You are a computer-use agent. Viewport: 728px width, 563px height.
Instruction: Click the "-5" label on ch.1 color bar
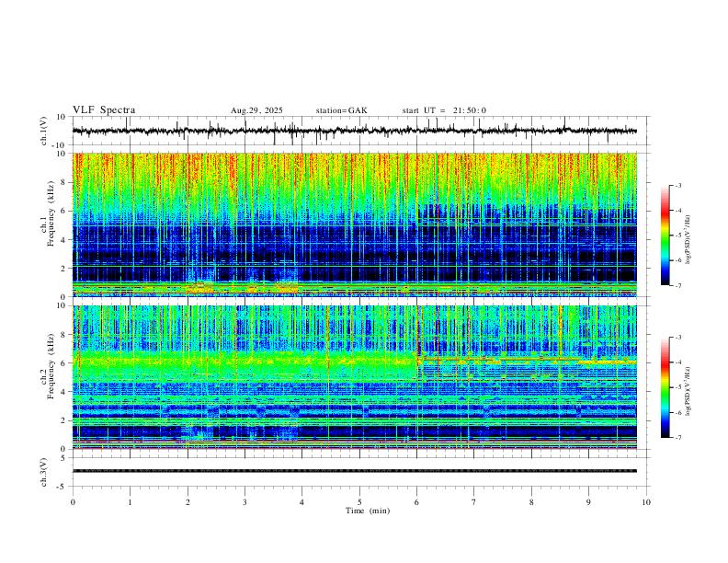[x=678, y=236]
